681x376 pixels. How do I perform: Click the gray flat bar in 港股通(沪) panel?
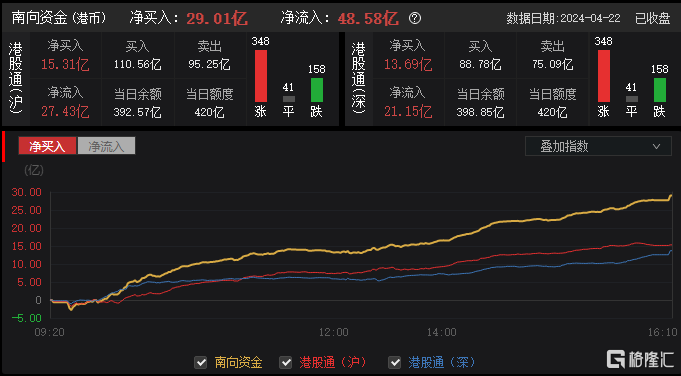tap(288, 99)
